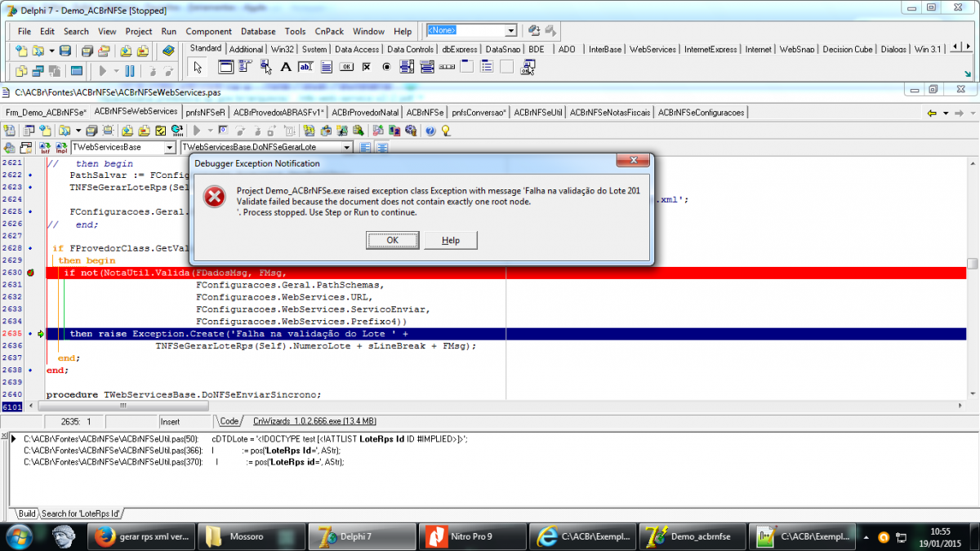Expand the desktop layout None dropdown

pyautogui.click(x=511, y=30)
